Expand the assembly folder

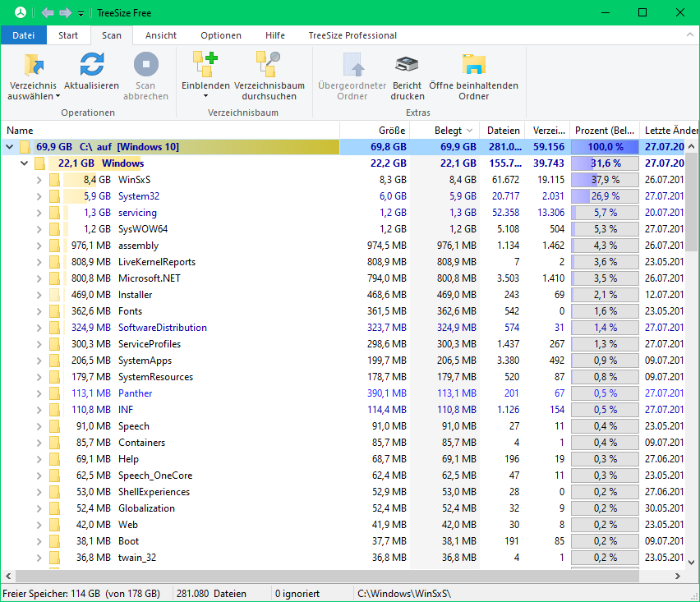(39, 246)
